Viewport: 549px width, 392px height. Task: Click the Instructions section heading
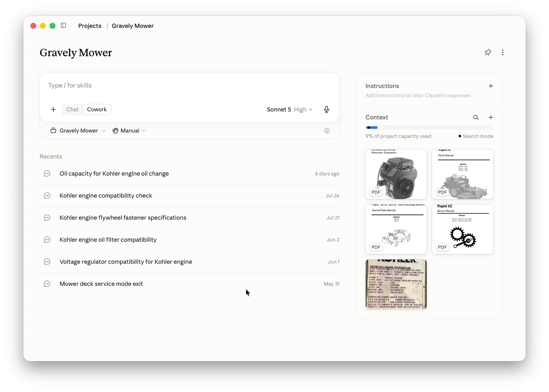tap(382, 86)
